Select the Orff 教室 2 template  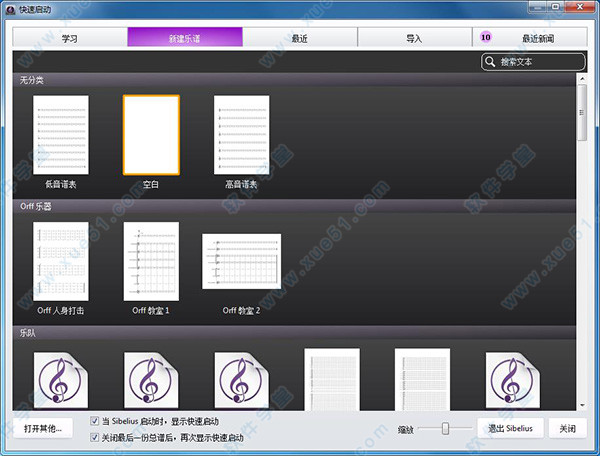(241, 262)
